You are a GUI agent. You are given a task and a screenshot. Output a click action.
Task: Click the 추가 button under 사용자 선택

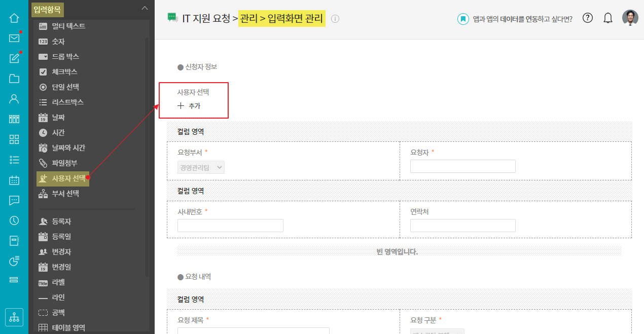coord(189,106)
